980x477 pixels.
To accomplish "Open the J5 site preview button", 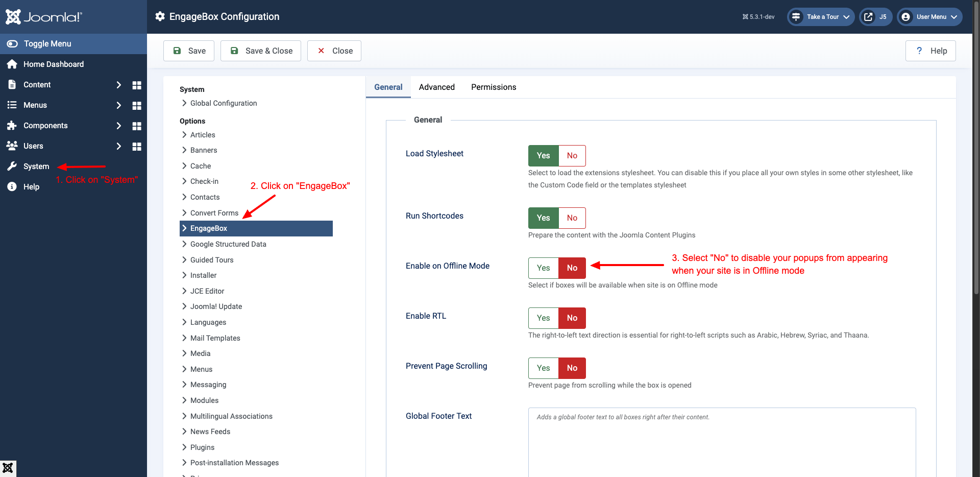I will point(876,17).
